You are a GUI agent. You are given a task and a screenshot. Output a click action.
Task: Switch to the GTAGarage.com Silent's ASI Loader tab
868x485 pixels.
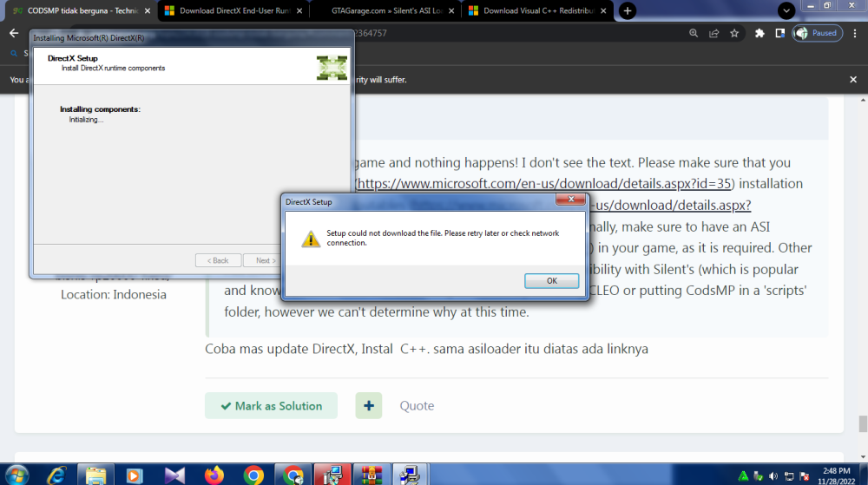[386, 10]
